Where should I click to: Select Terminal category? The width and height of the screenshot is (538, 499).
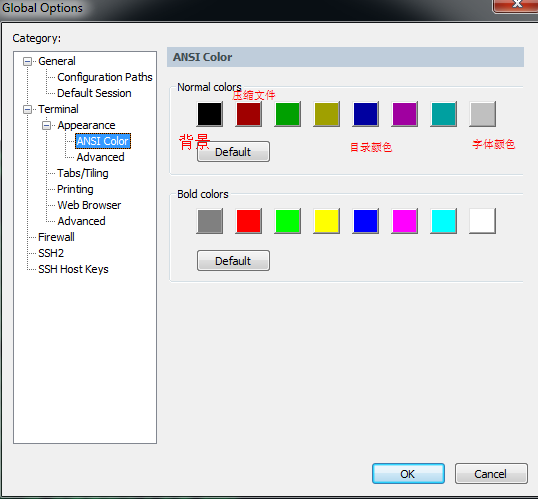(58, 109)
